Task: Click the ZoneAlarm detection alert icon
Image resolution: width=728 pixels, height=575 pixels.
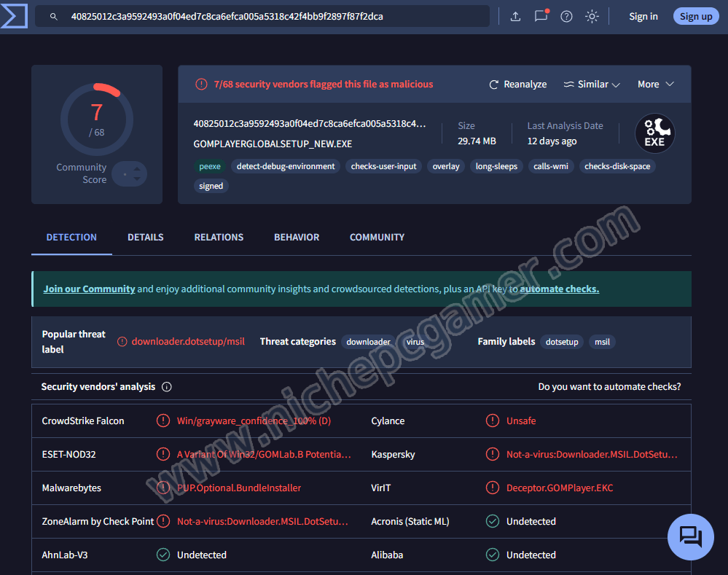Action: (163, 521)
